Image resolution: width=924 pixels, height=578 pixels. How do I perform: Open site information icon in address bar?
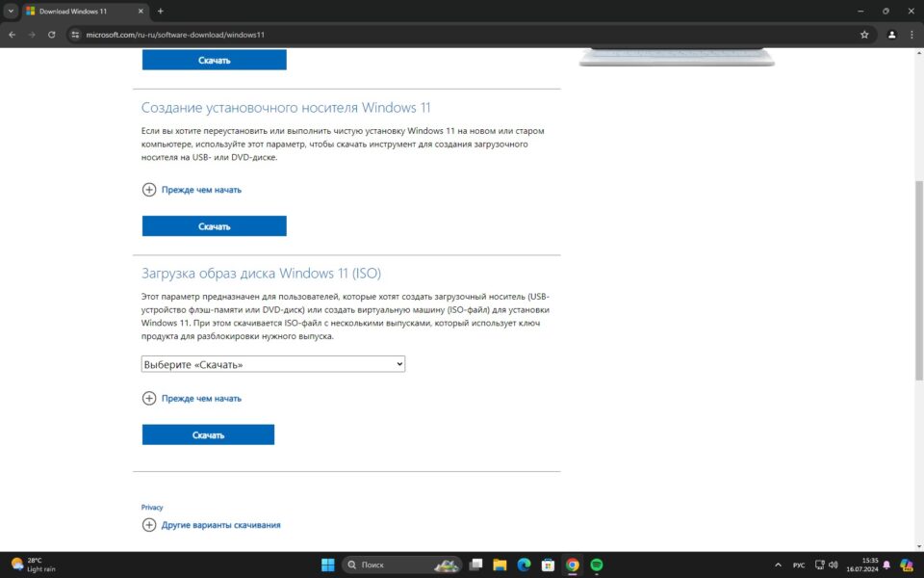[75, 35]
